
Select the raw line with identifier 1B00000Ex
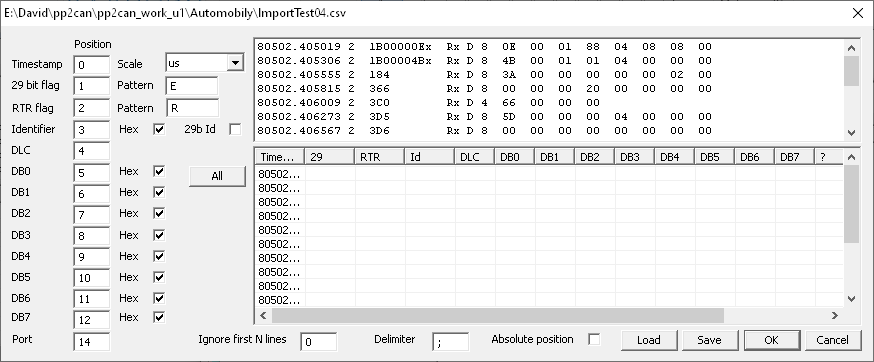pos(484,47)
